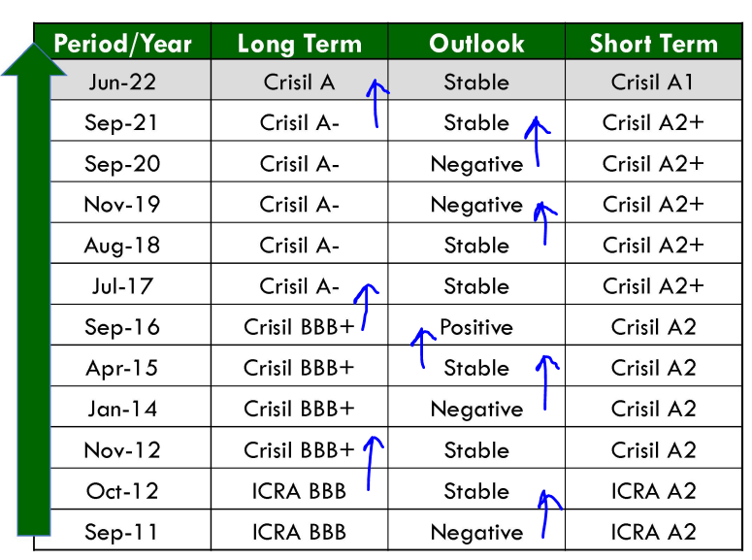Click the blue arrow left of Positive outlook
The image size is (752, 560).
click(x=422, y=348)
